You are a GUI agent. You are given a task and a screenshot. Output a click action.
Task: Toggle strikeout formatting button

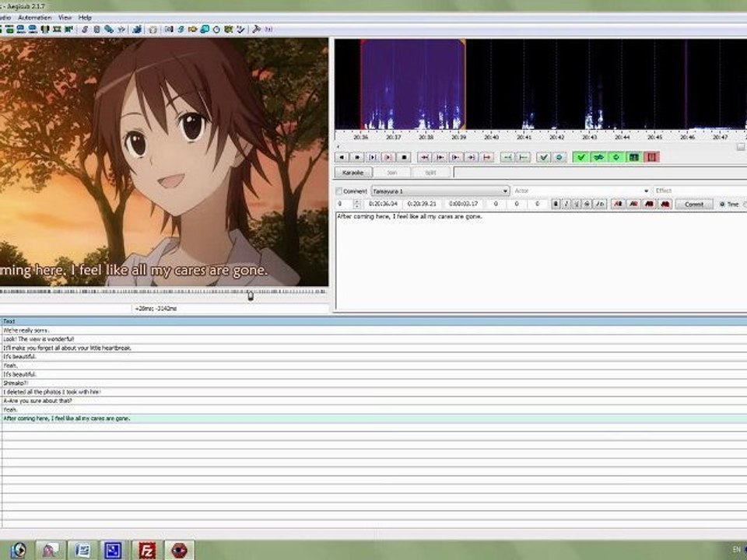(x=587, y=205)
